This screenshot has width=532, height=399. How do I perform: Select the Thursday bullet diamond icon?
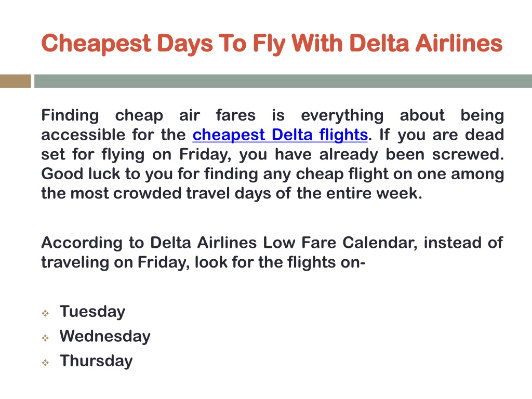tap(46, 362)
